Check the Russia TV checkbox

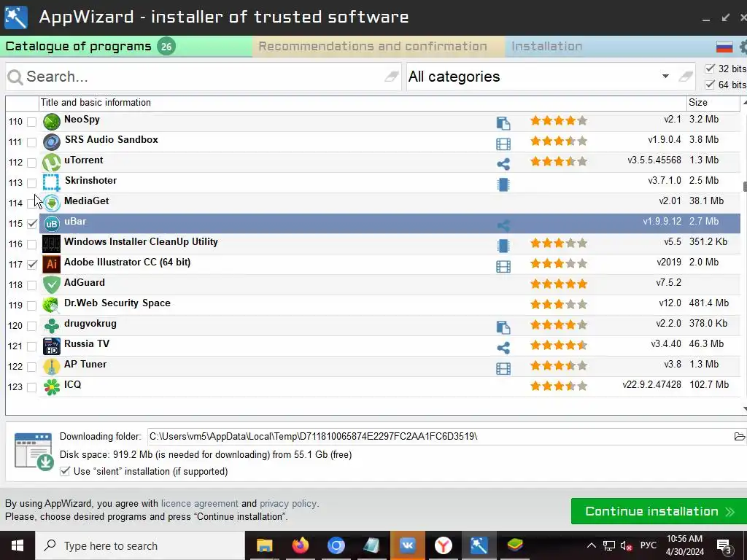[31, 346]
